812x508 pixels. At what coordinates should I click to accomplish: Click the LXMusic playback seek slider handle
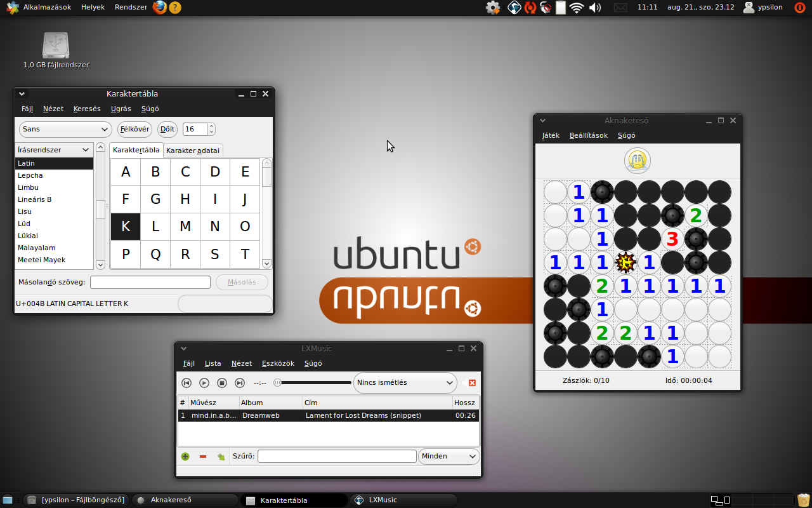(277, 383)
